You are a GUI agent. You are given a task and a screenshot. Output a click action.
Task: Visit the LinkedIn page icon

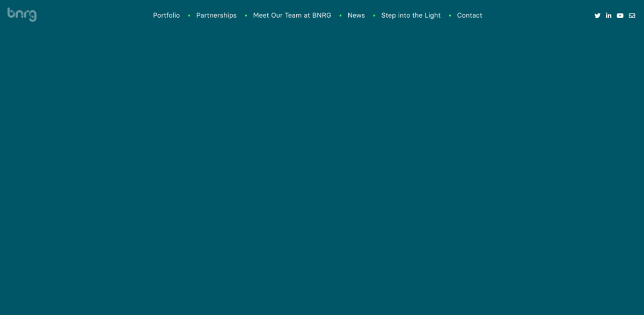609,16
